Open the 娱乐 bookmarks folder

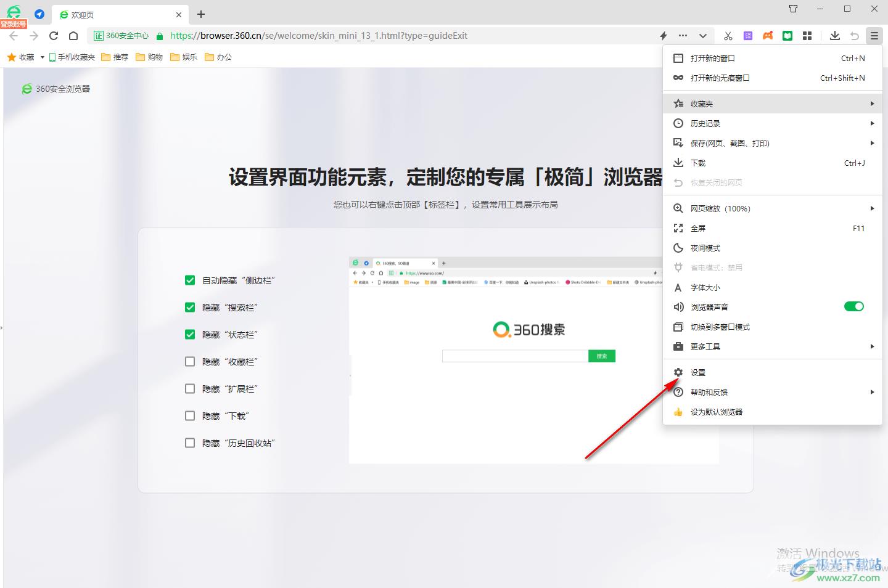[184, 57]
